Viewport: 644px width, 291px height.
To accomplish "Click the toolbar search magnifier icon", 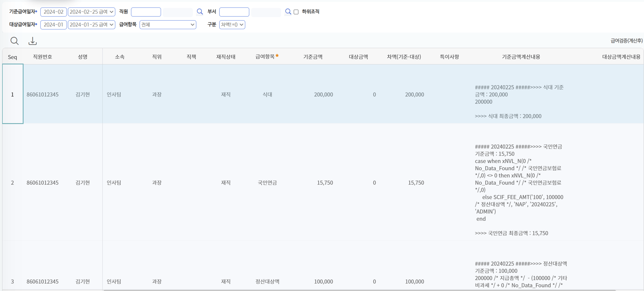I will pyautogui.click(x=14, y=41).
